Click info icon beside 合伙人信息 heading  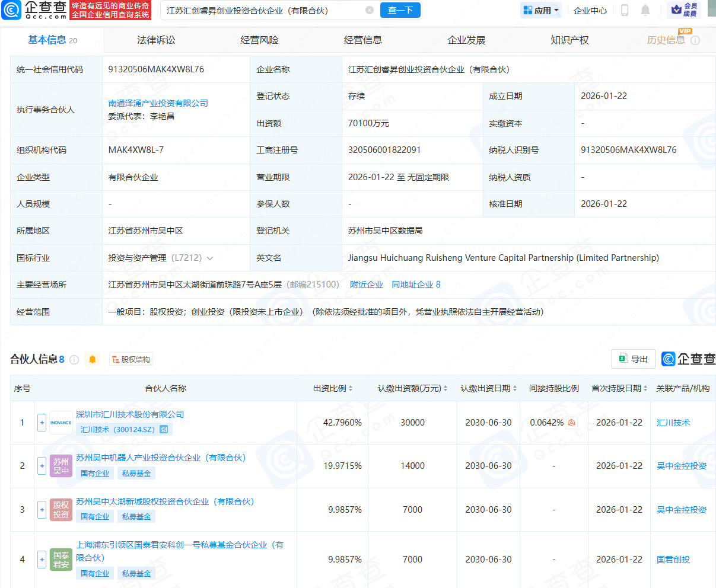74,360
